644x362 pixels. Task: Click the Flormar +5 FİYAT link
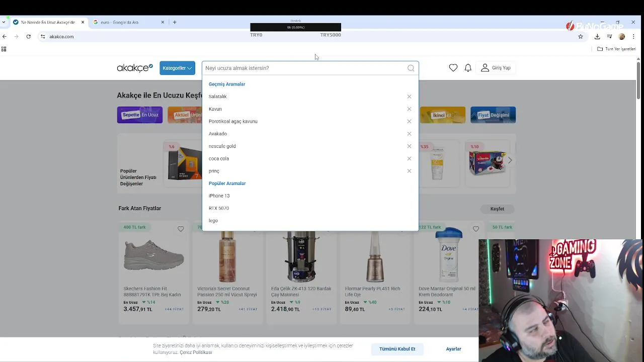pos(396,309)
